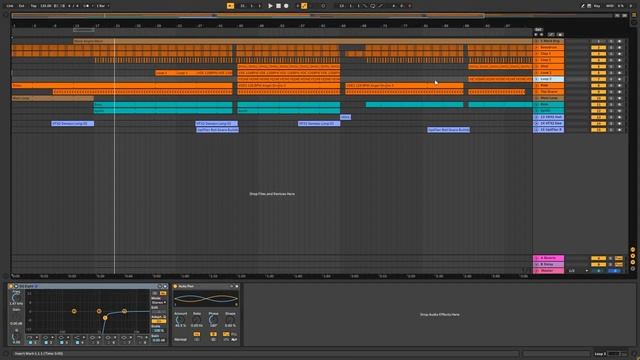Click the loop brace in the ruler
This screenshot has width=640, height=360.
click(84, 30)
